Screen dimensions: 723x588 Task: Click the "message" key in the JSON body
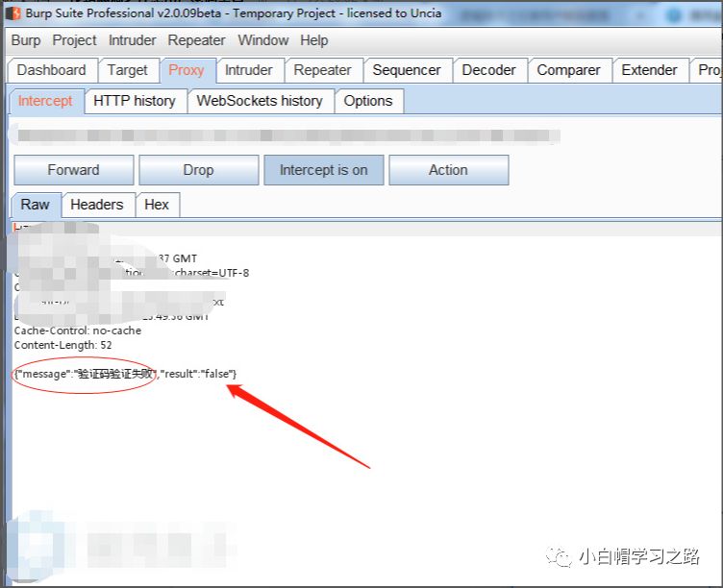pyautogui.click(x=43, y=374)
